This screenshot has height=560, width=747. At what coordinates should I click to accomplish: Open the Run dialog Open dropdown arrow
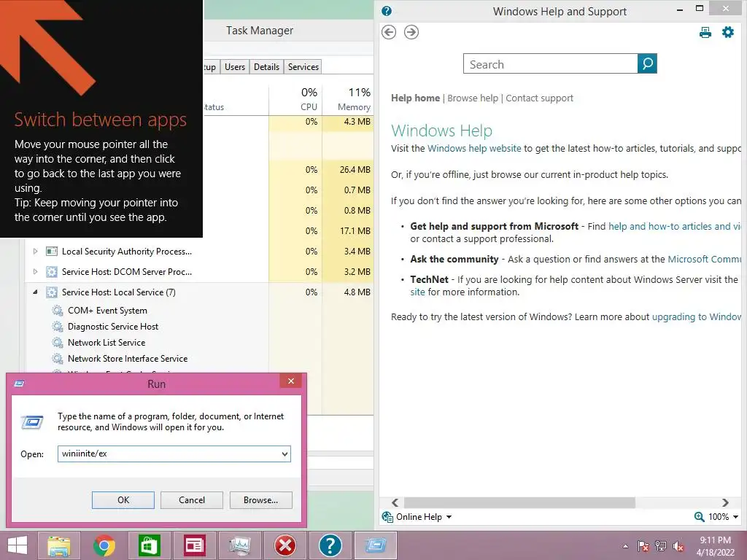pos(285,454)
